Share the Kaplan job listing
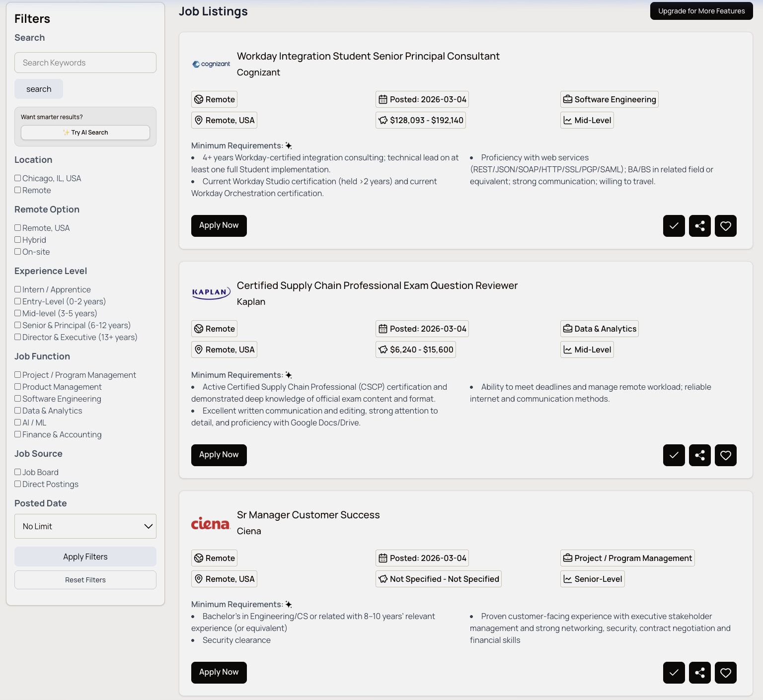Viewport: 763px width, 700px height. pyautogui.click(x=699, y=455)
